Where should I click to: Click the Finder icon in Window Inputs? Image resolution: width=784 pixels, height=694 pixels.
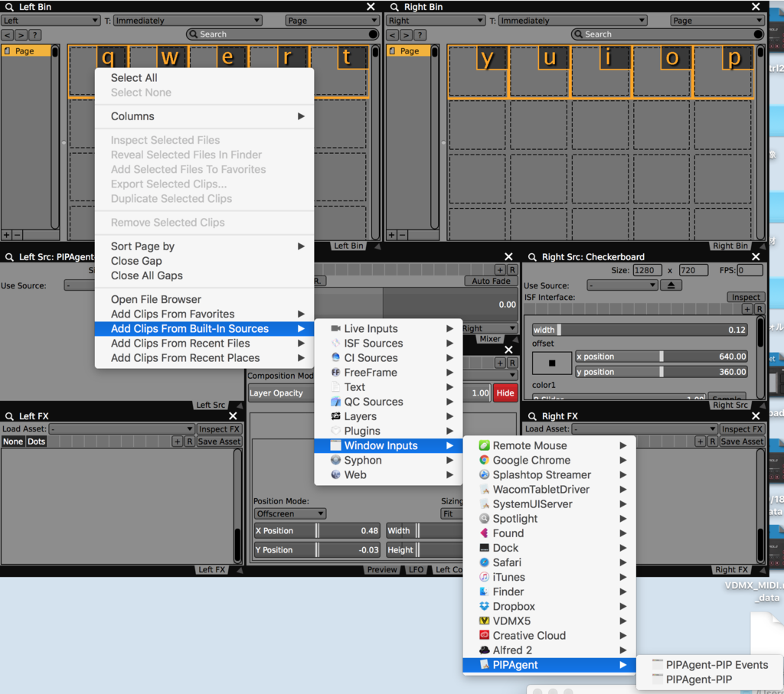click(484, 591)
